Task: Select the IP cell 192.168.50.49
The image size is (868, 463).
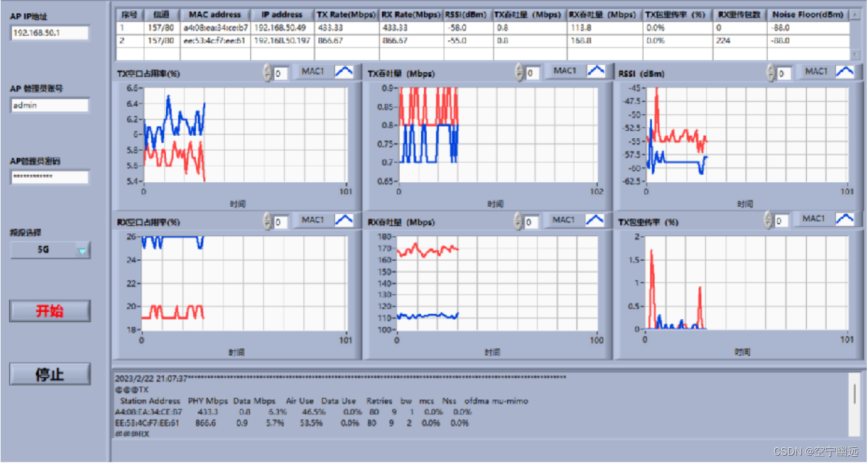Action: (282, 28)
